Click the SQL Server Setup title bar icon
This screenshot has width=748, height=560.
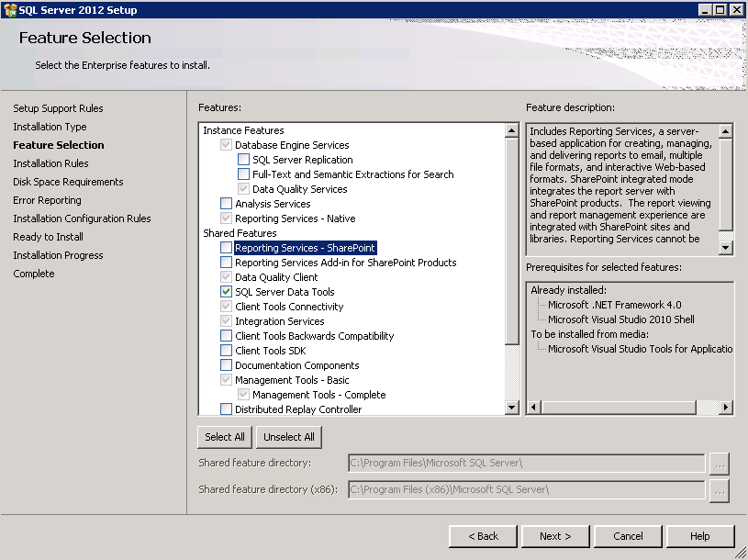[9, 9]
